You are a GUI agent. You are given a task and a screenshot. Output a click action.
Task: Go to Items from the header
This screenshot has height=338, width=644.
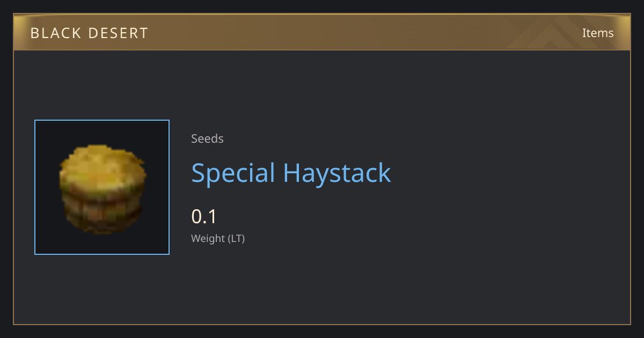click(598, 33)
